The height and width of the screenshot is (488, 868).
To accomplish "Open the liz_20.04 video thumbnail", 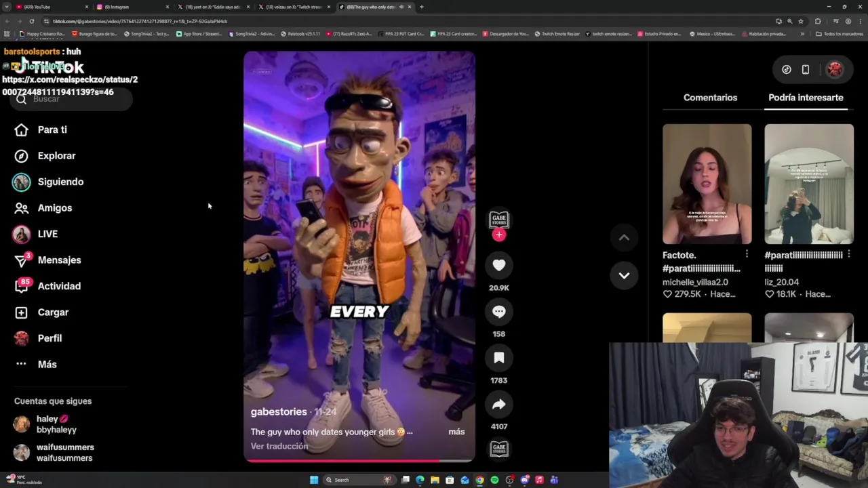I will click(808, 184).
